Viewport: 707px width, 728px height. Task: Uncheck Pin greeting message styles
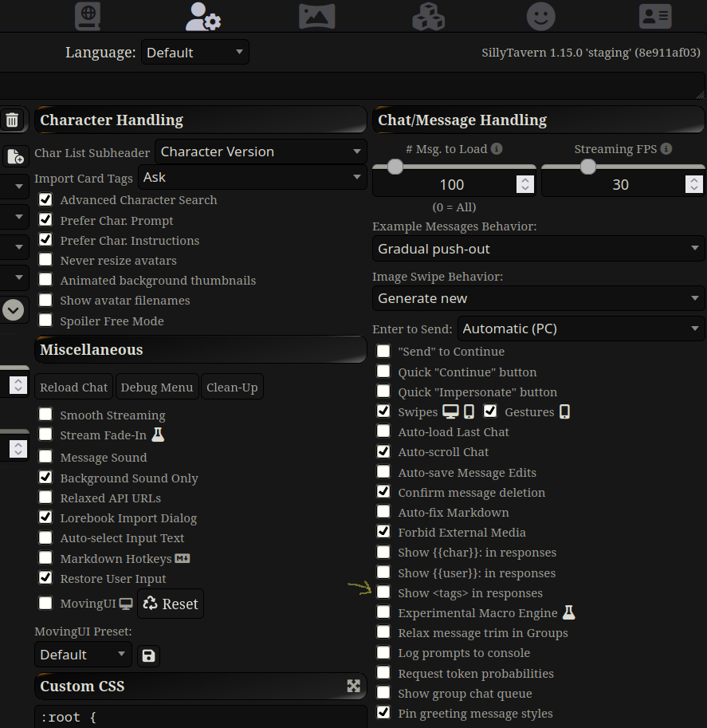(x=383, y=712)
